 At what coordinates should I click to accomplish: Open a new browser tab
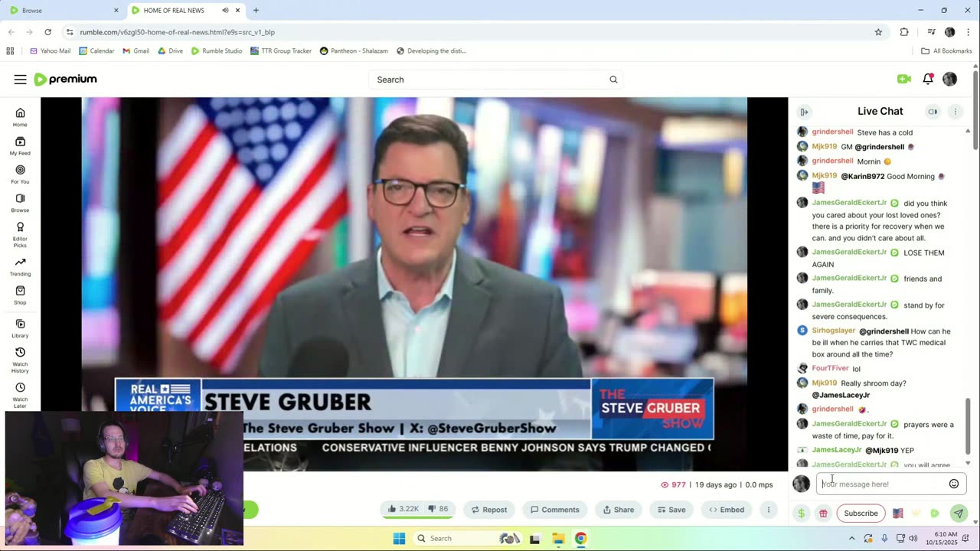[256, 11]
